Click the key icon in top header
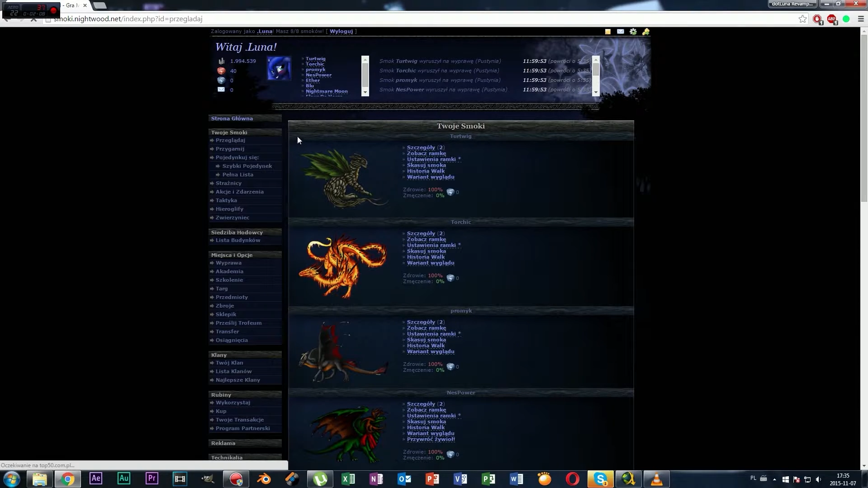 click(645, 32)
